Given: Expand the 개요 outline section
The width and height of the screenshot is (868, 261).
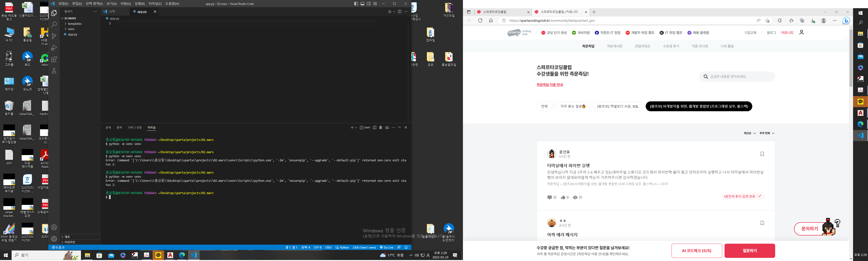Looking at the screenshot, I should point(81,237).
